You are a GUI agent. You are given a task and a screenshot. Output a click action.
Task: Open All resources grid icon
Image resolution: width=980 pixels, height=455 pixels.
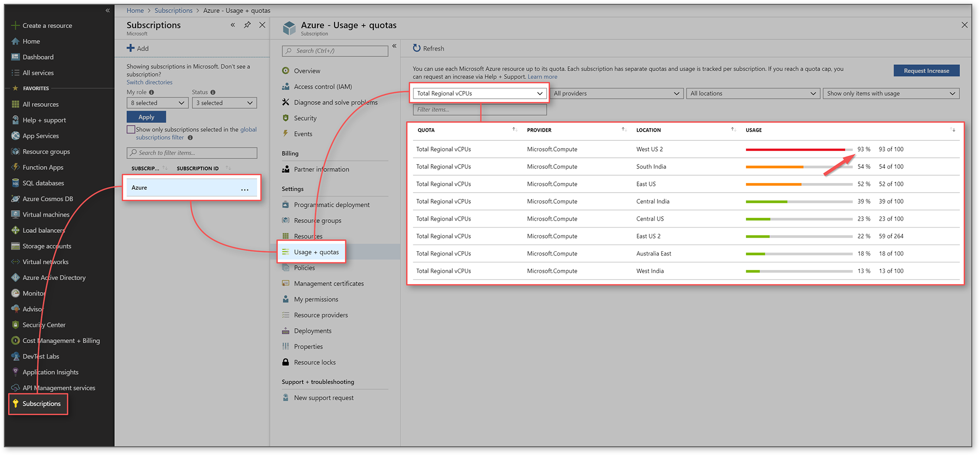click(15, 104)
